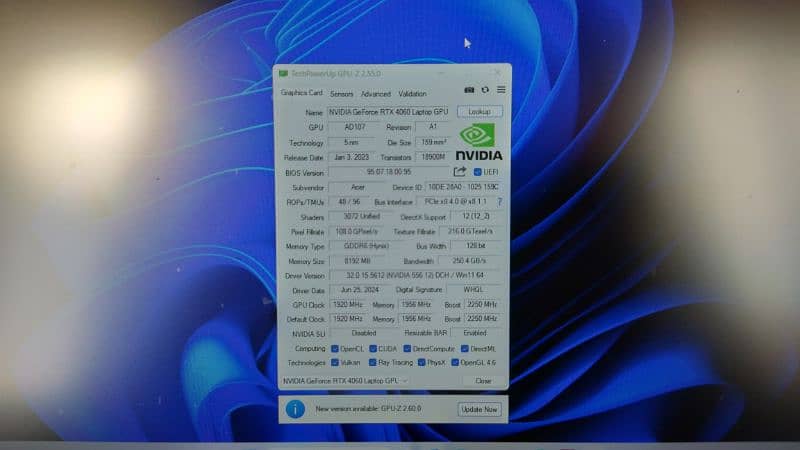This screenshot has width=800, height=450.
Task: Toggle the PhysX checkbox
Action: 421,362
